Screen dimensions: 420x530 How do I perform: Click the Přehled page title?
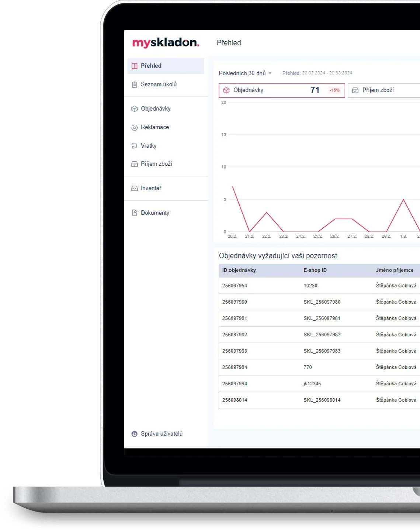(x=229, y=43)
